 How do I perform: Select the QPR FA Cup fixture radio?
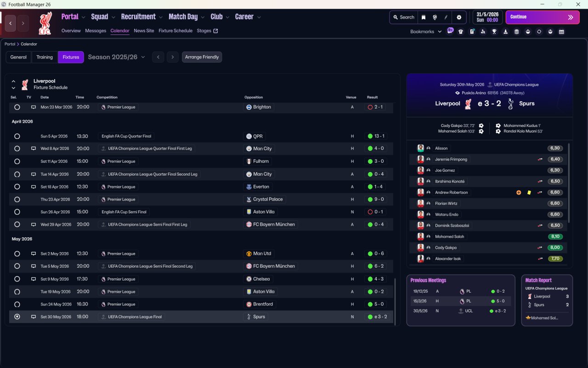[17, 136]
